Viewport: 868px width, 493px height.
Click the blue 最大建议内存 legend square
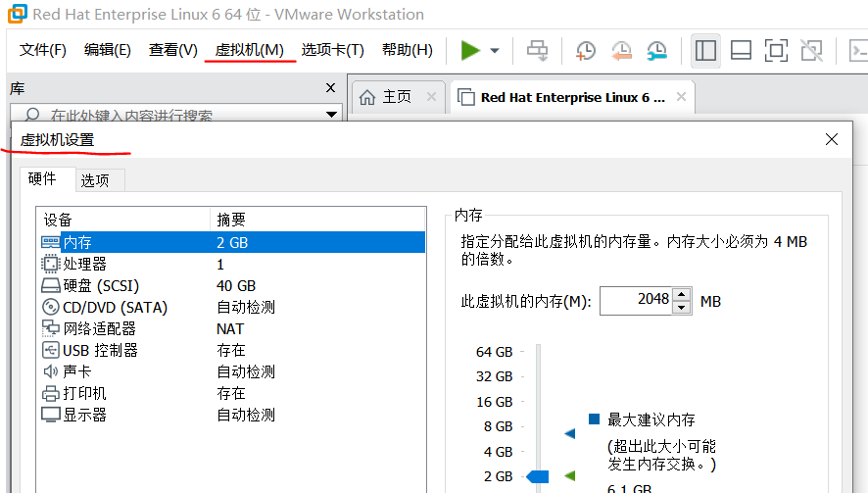tap(594, 419)
